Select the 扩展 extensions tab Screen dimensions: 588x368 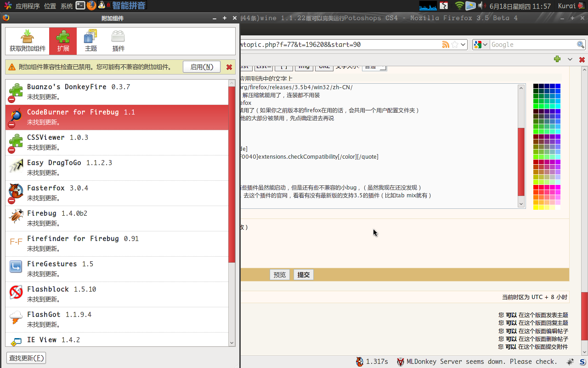click(x=63, y=41)
